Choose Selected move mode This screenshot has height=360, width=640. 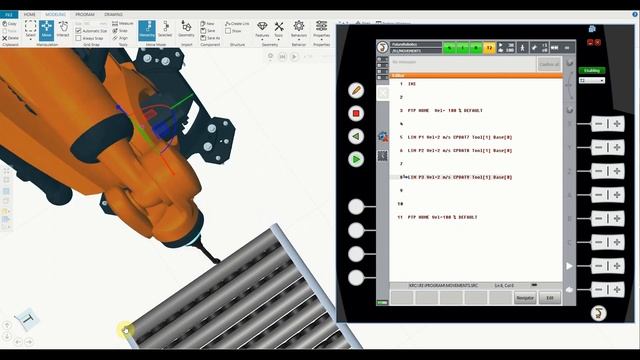pyautogui.click(x=165, y=29)
